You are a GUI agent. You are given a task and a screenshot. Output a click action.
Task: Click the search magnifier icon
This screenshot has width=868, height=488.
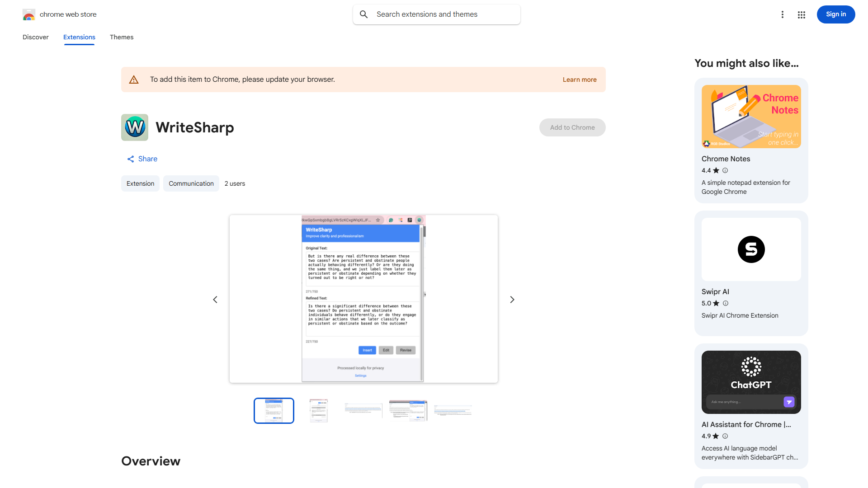tap(364, 14)
